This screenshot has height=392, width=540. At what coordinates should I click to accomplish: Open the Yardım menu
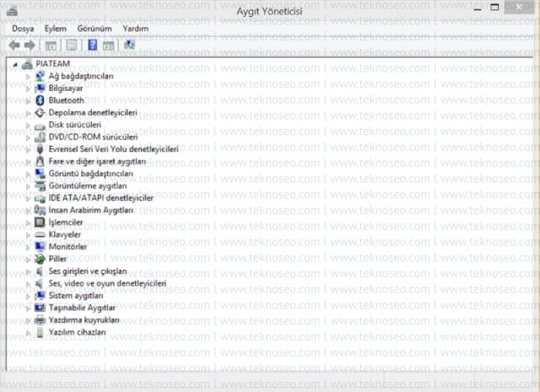tap(136, 29)
